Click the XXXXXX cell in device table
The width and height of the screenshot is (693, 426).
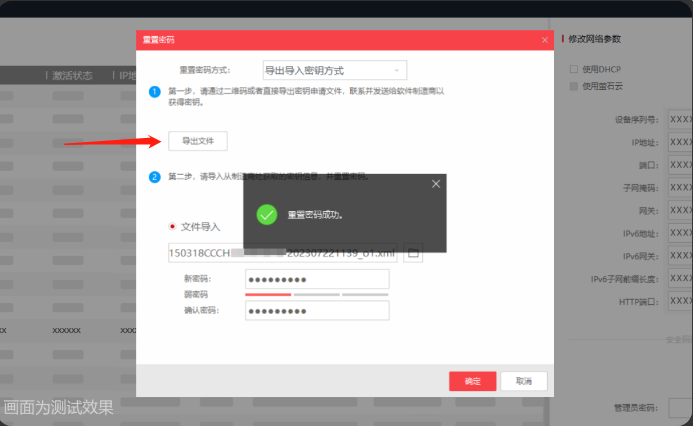click(67, 331)
